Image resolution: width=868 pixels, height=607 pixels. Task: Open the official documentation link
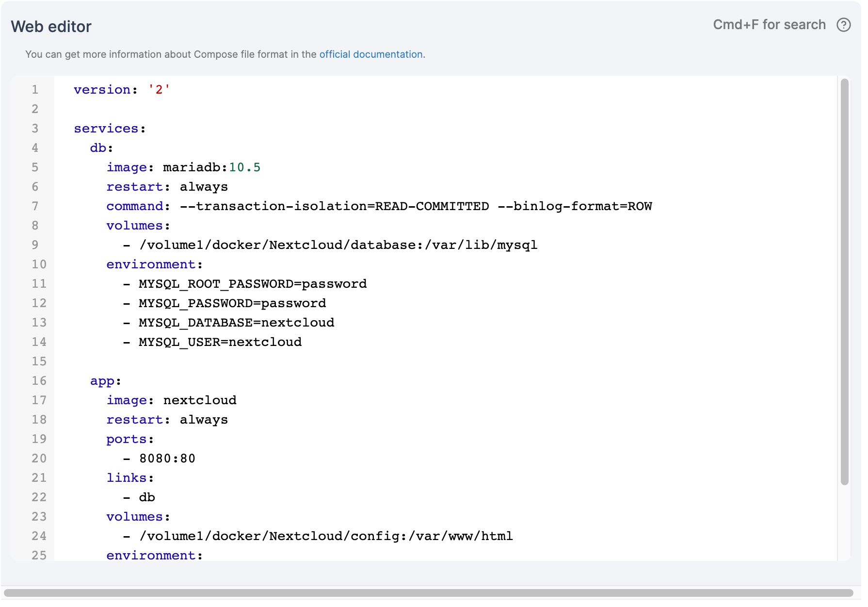pyautogui.click(x=370, y=54)
